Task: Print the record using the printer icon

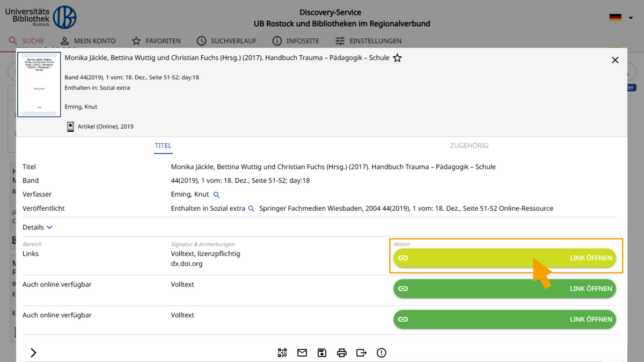Action: click(x=342, y=352)
